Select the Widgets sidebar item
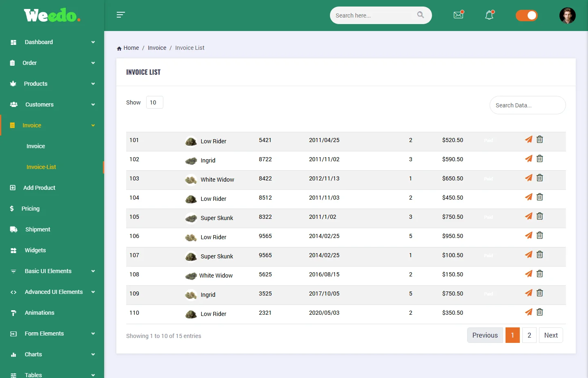Viewport: 588px width, 378px height. point(35,250)
